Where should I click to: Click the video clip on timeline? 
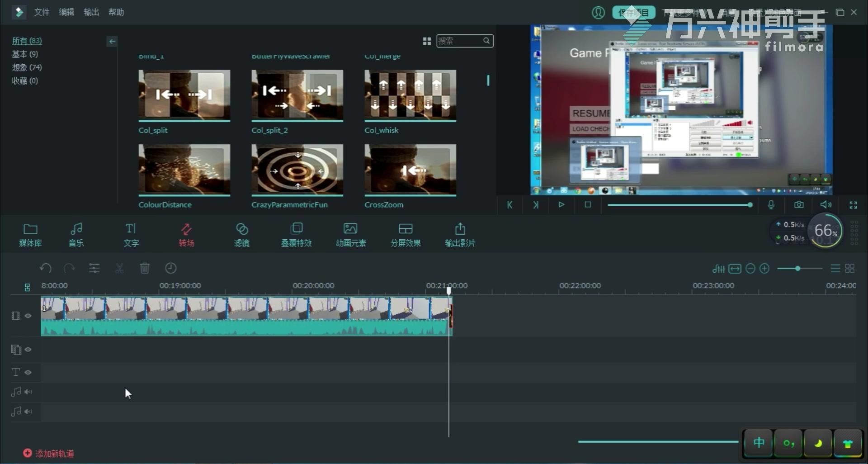tap(246, 316)
